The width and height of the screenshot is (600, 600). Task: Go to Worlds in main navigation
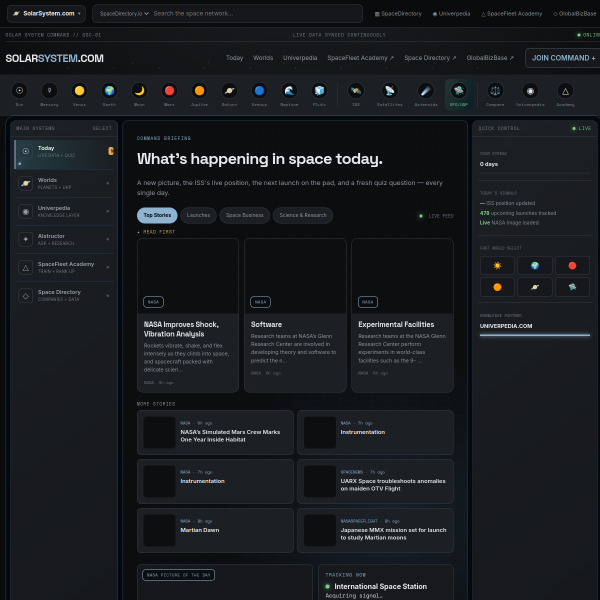pos(263,58)
